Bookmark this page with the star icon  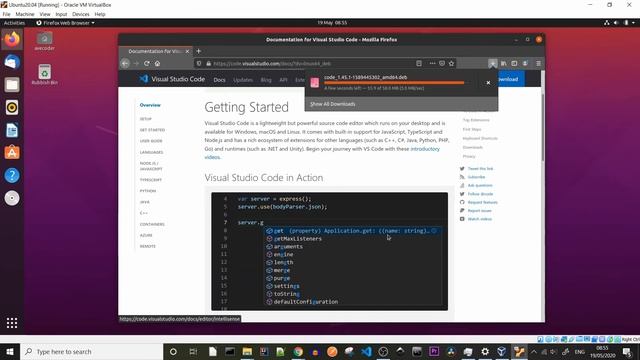[x=451, y=63]
